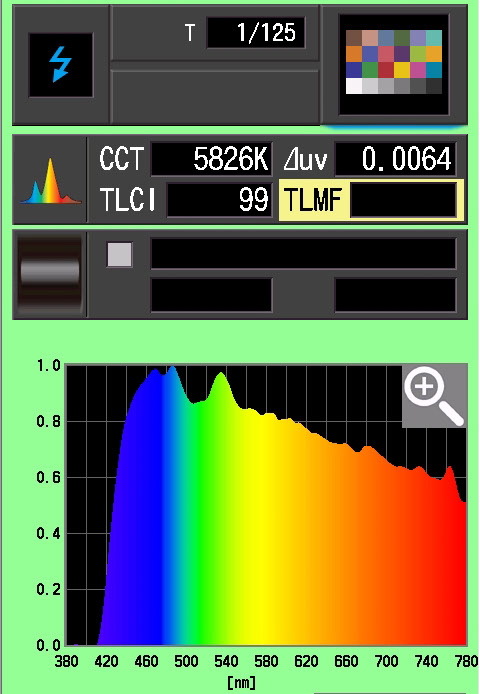
Task: Click the 1.0 intensity axis label
Action: tap(48, 366)
